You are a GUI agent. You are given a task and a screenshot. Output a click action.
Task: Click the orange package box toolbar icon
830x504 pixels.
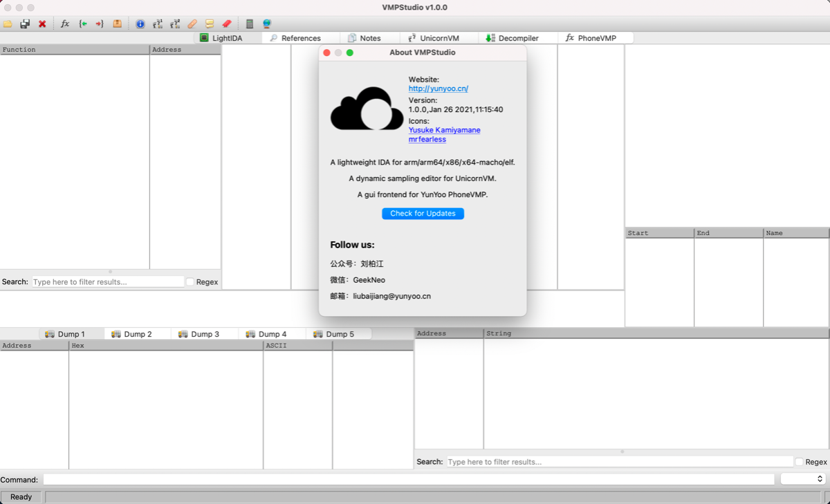tap(117, 24)
